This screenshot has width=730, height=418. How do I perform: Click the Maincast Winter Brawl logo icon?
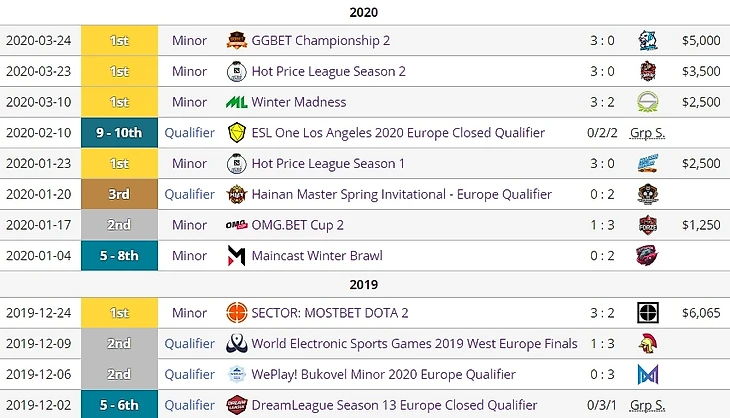coord(237,255)
